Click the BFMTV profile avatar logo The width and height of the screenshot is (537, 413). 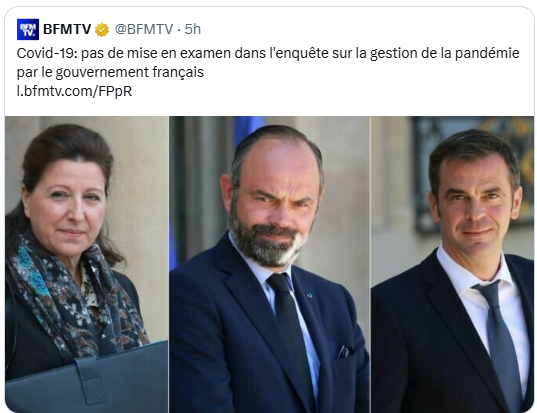point(28,29)
